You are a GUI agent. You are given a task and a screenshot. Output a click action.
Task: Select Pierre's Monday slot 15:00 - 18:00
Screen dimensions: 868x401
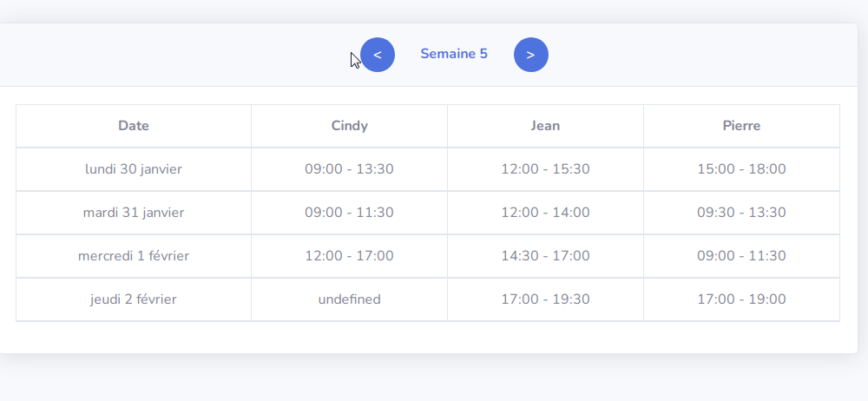click(742, 169)
